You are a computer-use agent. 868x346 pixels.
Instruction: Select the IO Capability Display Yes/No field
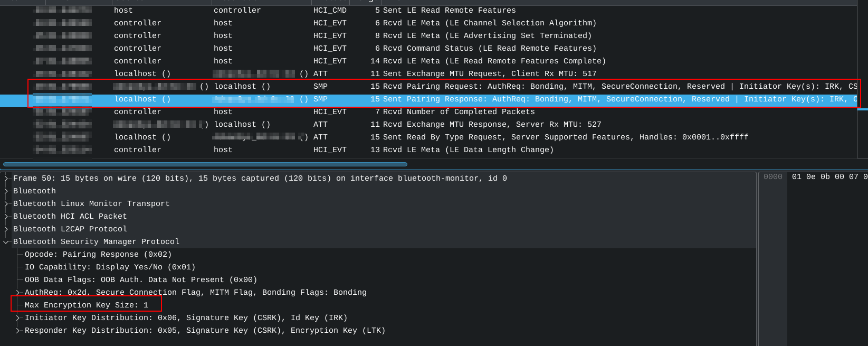click(x=110, y=267)
